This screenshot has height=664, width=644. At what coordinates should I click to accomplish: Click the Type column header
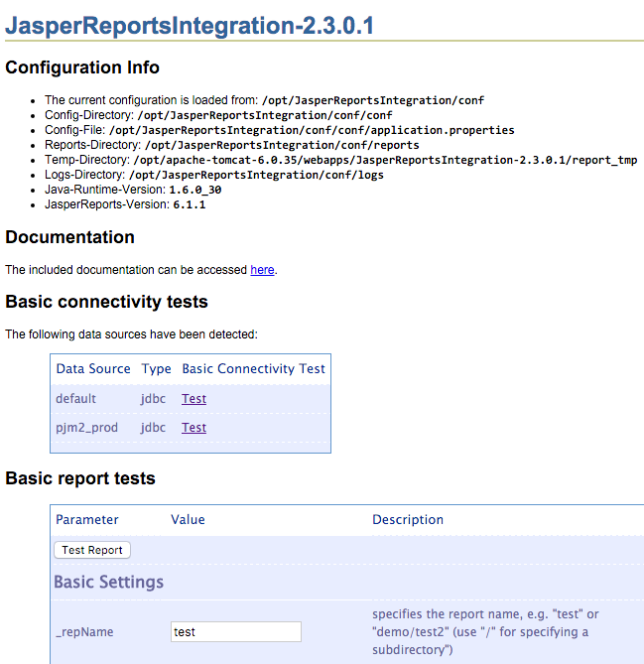click(156, 369)
